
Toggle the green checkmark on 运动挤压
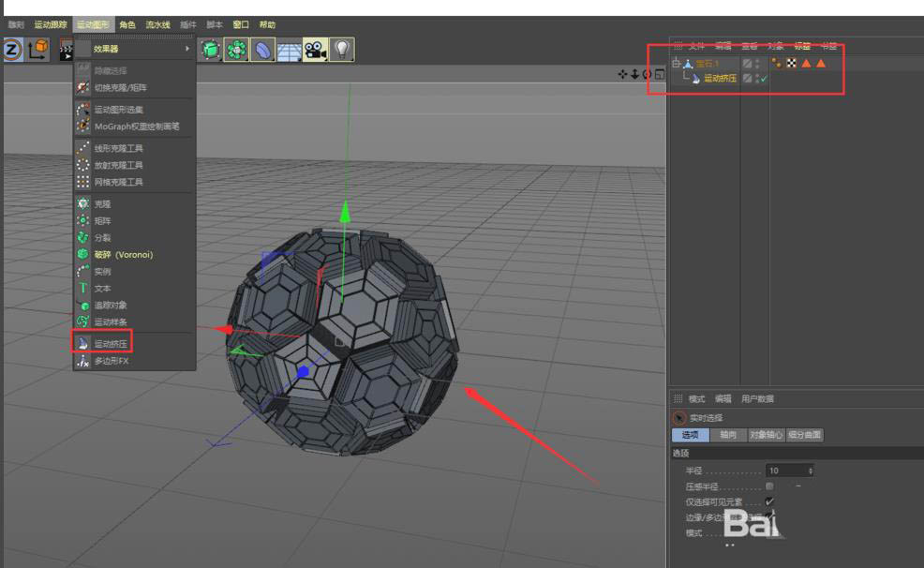pos(764,79)
